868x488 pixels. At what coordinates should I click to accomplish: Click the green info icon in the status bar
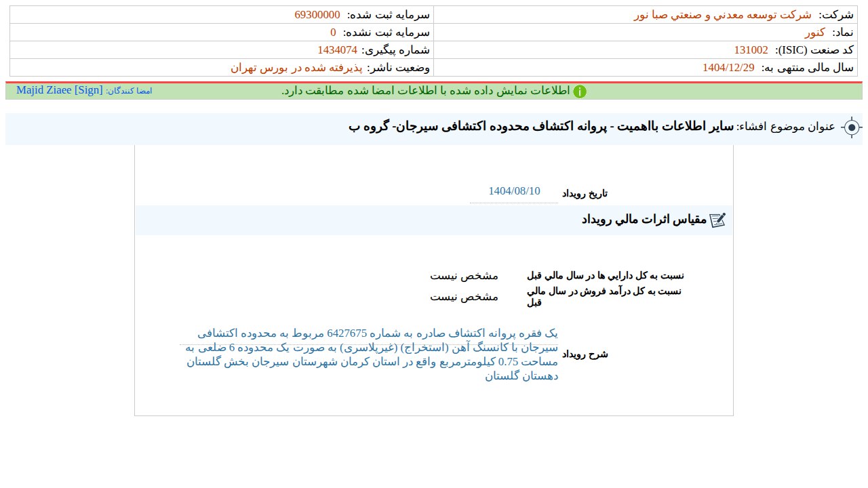pos(580,91)
